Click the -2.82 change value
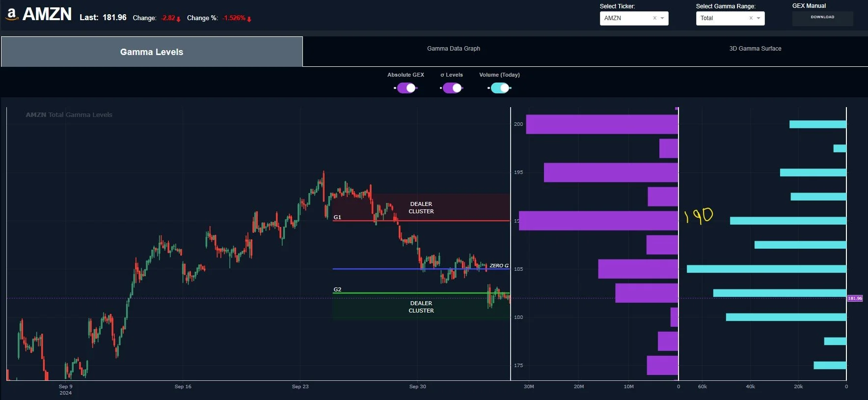 pyautogui.click(x=168, y=18)
